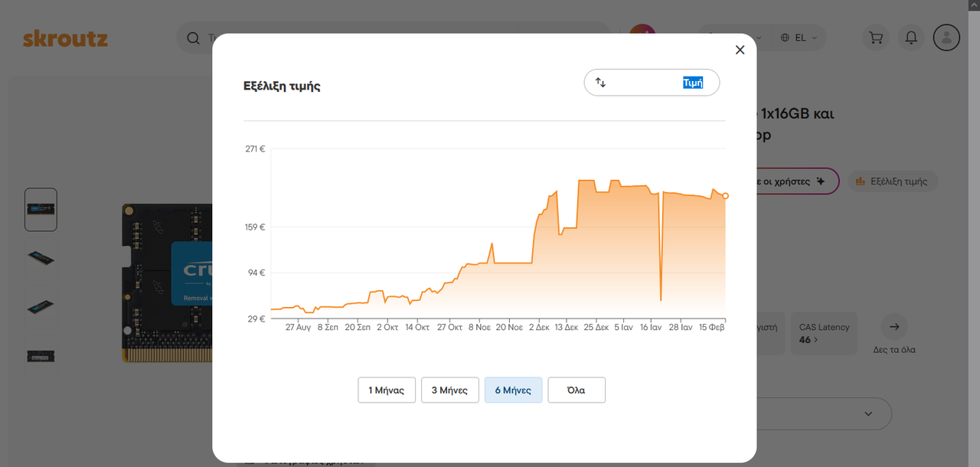Viewport: 980px width, 467px height.
Task: Click the 'Εξέλιξη τιμής' modal heading
Action: tap(282, 86)
